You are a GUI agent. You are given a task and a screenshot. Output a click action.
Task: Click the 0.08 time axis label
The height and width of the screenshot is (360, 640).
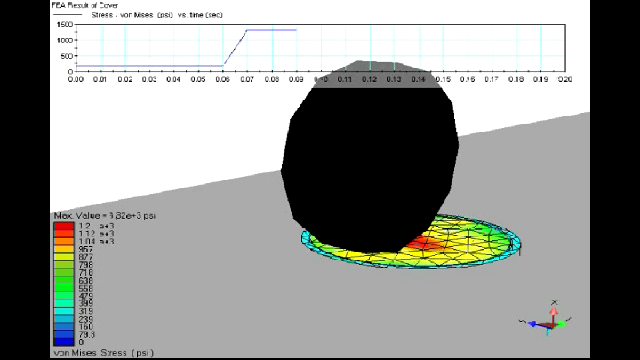[x=271, y=79]
